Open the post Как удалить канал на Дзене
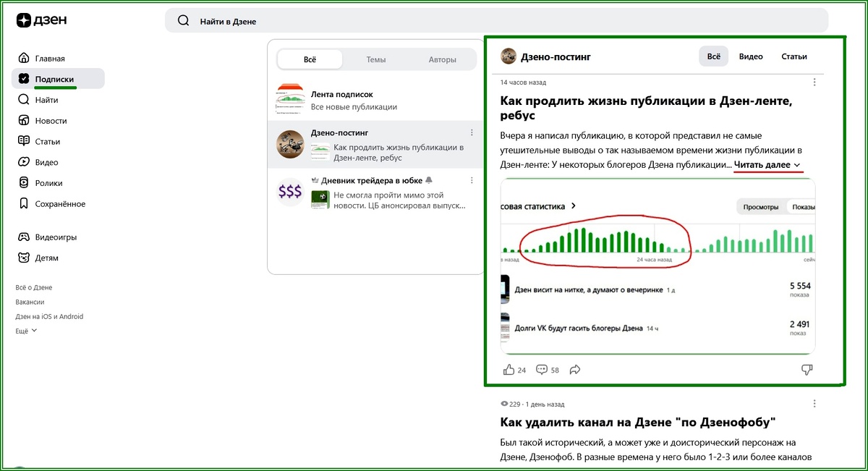868x471 pixels. [x=637, y=422]
